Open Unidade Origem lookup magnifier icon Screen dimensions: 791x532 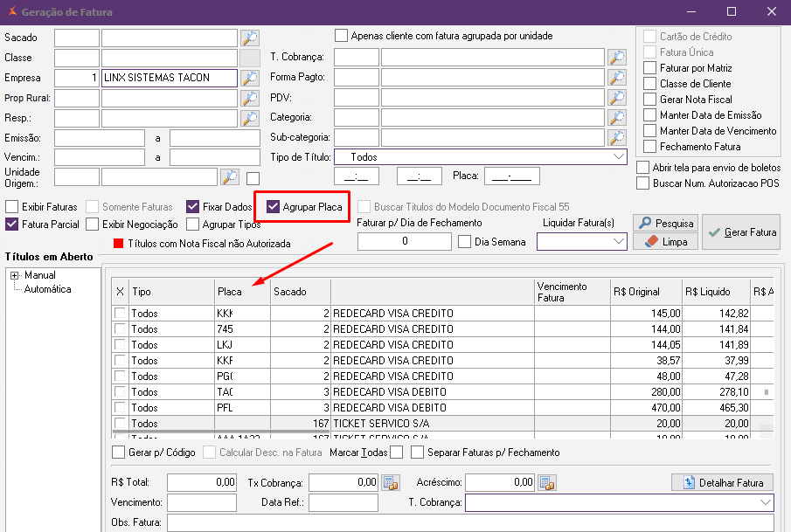[230, 177]
